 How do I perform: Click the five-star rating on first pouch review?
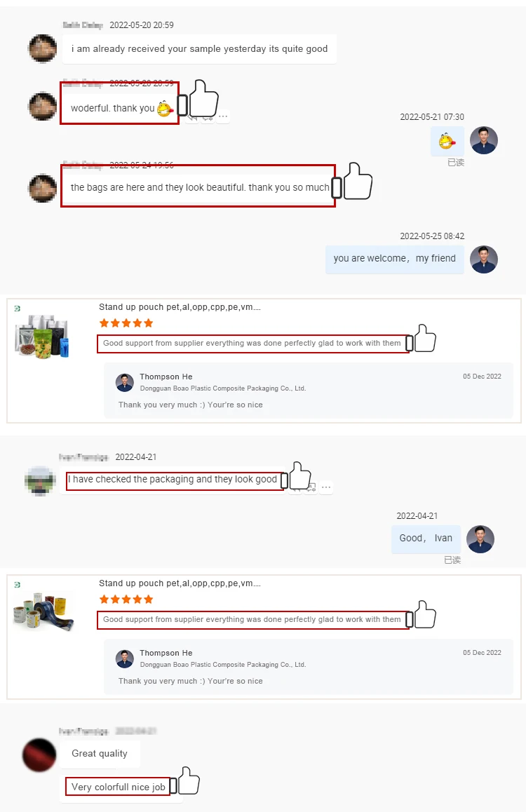pos(126,323)
